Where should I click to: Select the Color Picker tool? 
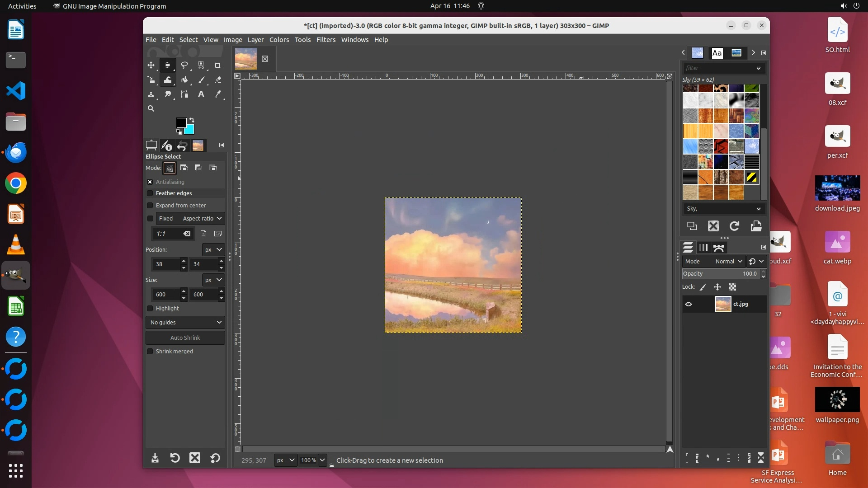point(217,94)
